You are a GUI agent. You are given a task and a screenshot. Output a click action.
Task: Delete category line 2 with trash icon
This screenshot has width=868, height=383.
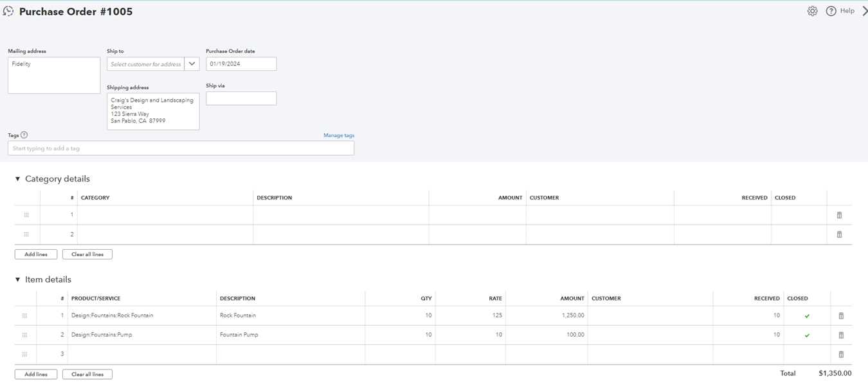click(x=839, y=234)
